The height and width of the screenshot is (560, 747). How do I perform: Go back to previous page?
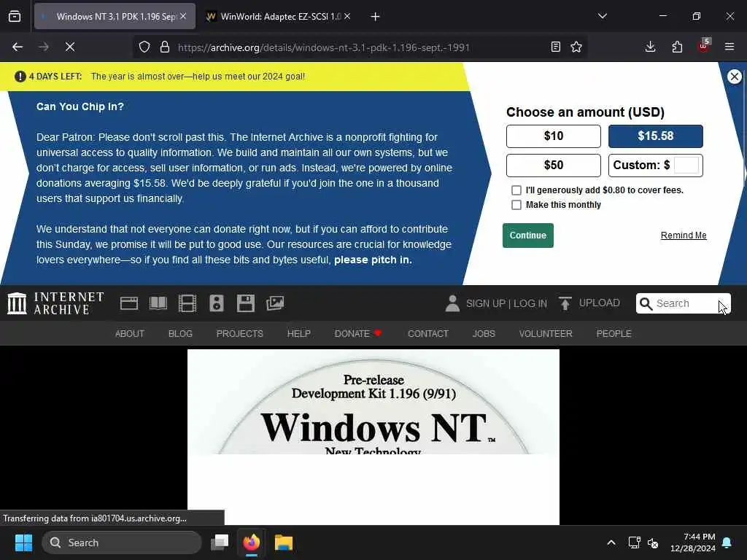pos(18,47)
